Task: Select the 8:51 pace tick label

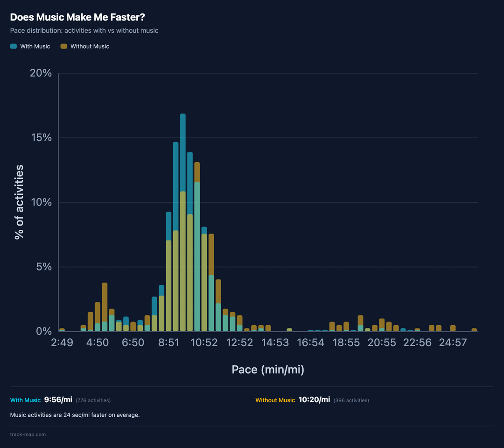Action: (168, 343)
